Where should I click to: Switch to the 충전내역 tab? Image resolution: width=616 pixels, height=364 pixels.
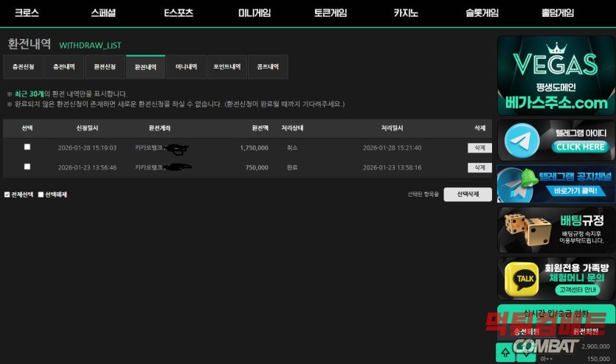coord(64,67)
